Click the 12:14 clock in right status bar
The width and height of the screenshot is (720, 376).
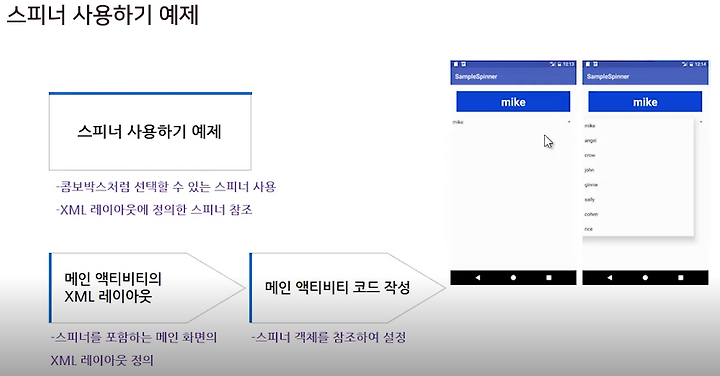click(701, 64)
